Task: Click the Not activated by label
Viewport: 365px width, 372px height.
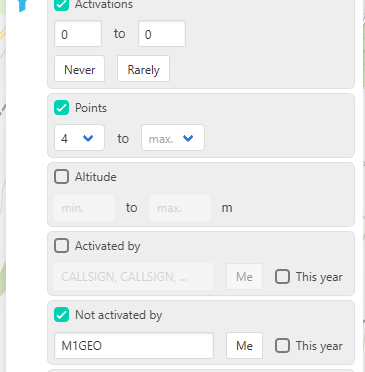Action: pyautogui.click(x=119, y=315)
